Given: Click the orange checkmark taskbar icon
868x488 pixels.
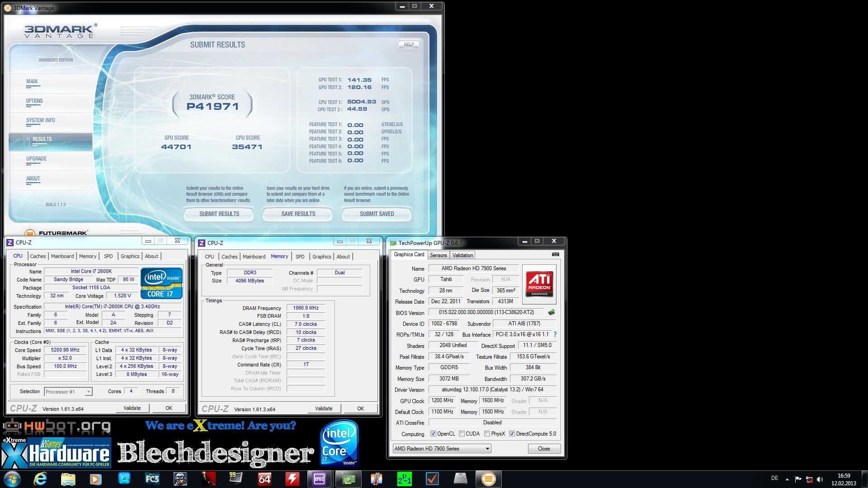Looking at the screenshot, I should tap(432, 479).
